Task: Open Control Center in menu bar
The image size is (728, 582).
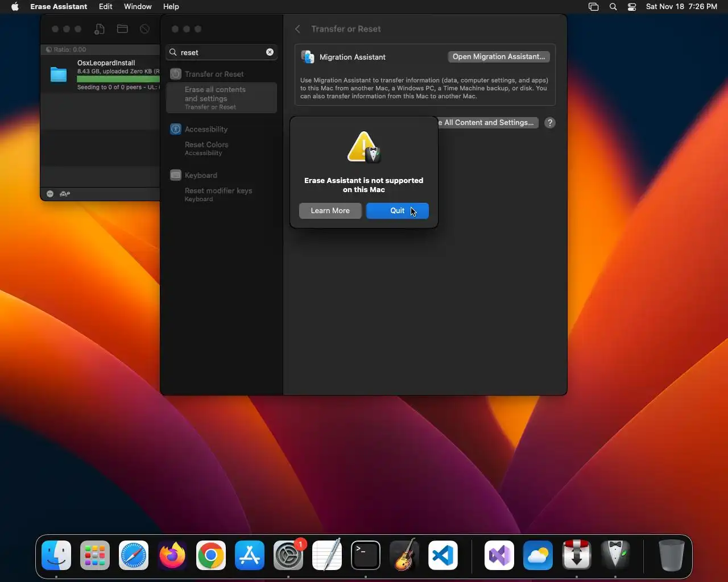Action: (x=632, y=7)
